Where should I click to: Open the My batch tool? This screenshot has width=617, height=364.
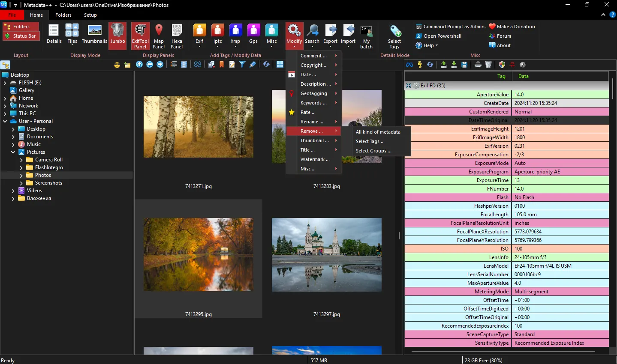click(366, 36)
